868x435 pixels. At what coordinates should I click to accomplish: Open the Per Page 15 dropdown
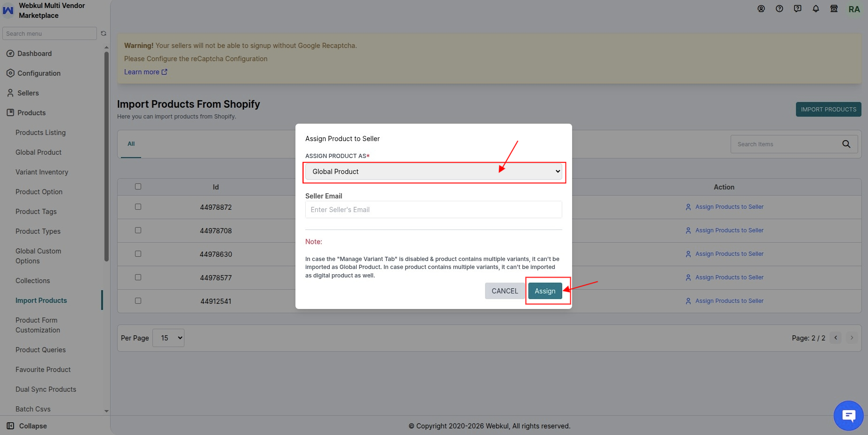click(x=168, y=338)
